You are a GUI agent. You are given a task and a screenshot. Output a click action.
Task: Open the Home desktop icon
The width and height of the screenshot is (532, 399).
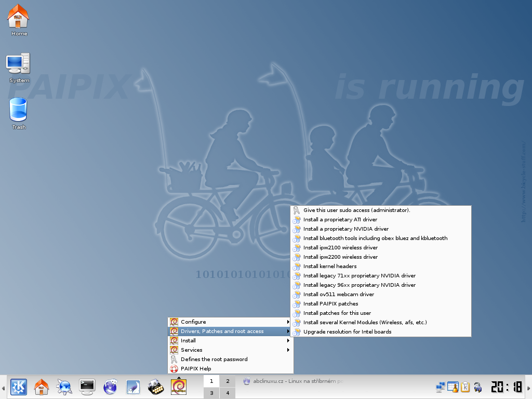tap(19, 20)
